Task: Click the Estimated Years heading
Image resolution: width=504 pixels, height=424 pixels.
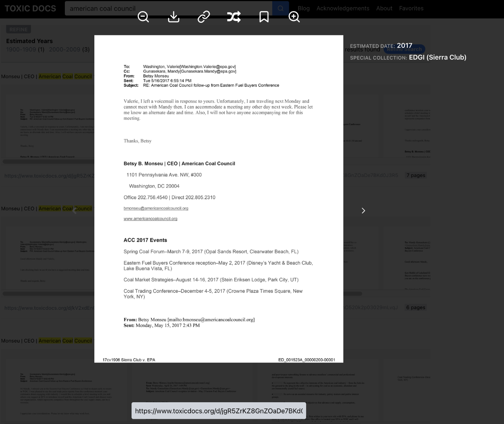Action: [29, 41]
